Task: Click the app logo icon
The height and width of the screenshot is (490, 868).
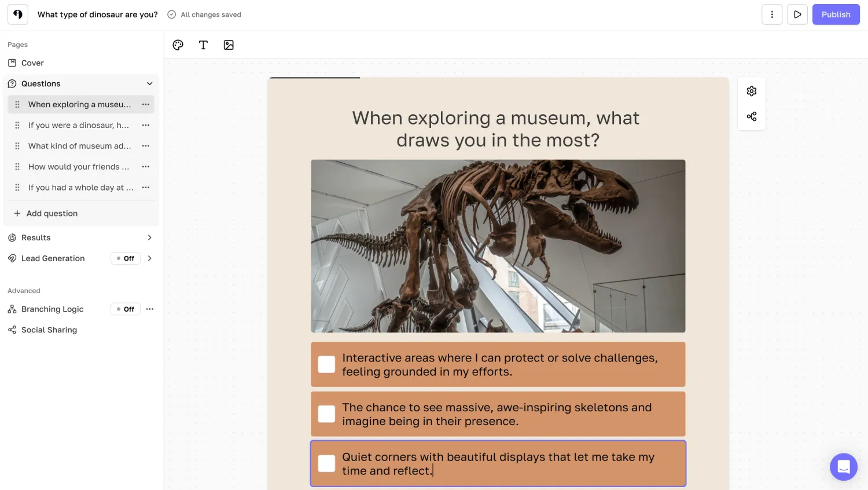Action: (x=18, y=14)
